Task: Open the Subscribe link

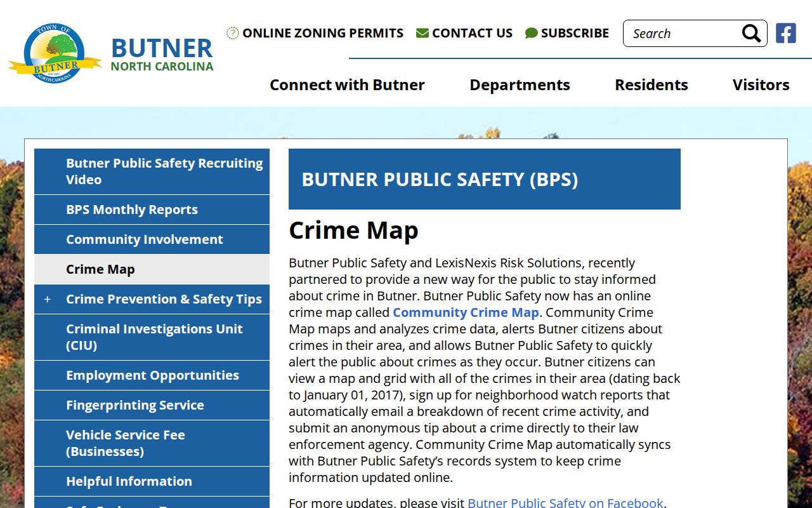Action: [575, 33]
